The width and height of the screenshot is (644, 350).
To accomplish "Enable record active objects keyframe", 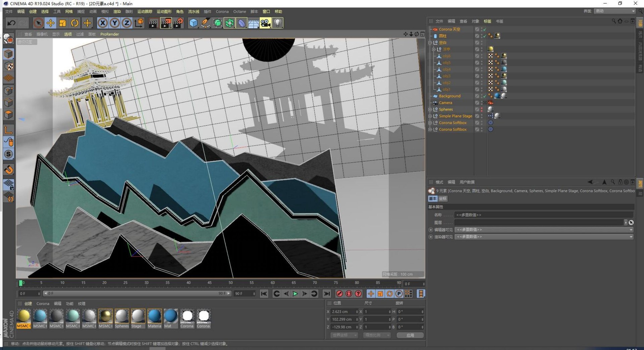I will 339,294.
